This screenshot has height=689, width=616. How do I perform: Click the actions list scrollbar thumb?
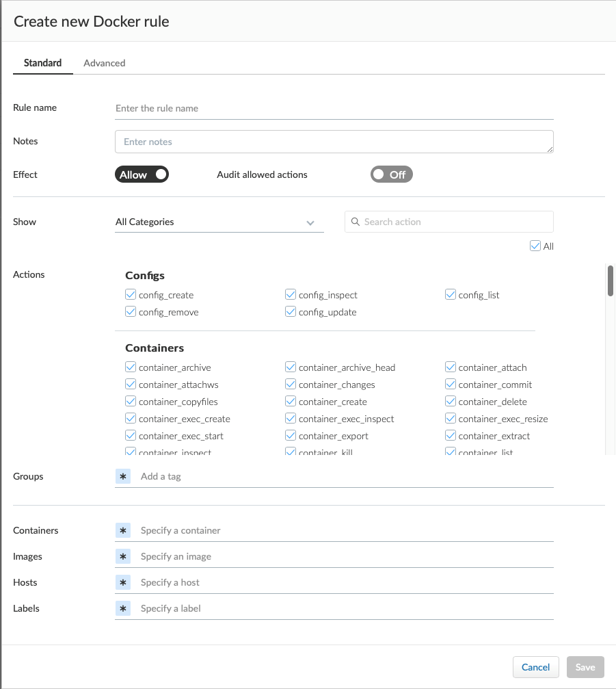pyautogui.click(x=611, y=281)
